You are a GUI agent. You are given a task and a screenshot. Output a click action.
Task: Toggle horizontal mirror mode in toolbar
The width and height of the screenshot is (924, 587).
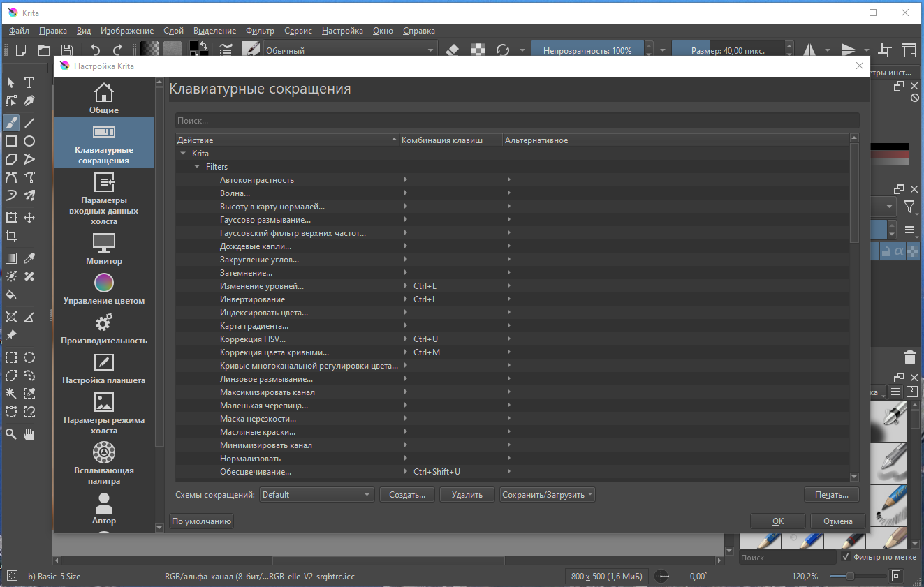810,50
